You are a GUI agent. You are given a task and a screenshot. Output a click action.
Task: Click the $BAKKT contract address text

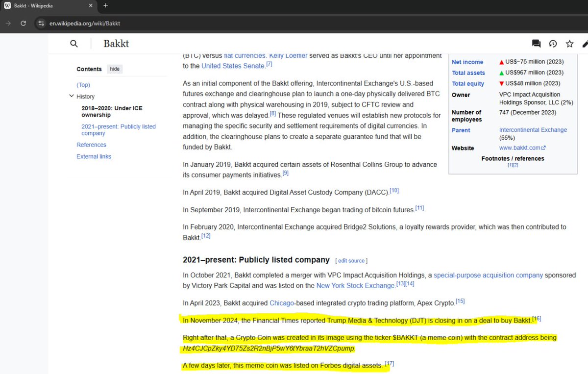pyautogui.click(x=269, y=349)
